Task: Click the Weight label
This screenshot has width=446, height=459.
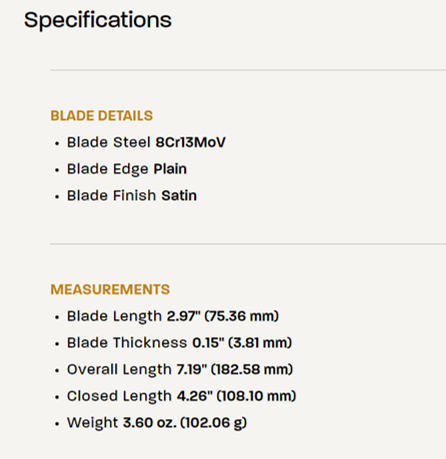Action: [92, 423]
